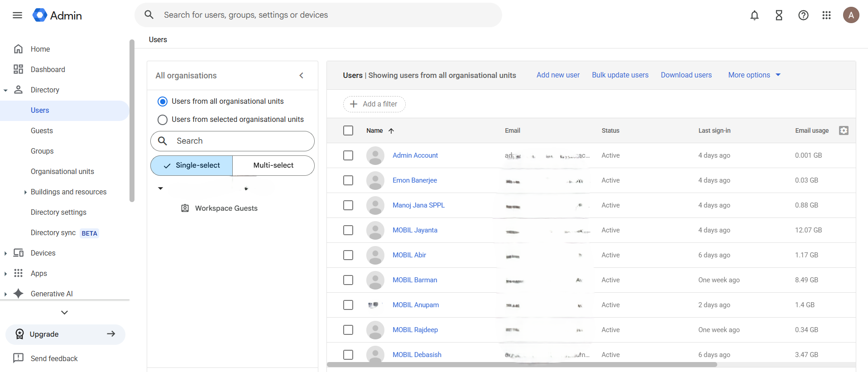Click Admin Account avatar thumbnail
868x372 pixels.
pos(375,155)
